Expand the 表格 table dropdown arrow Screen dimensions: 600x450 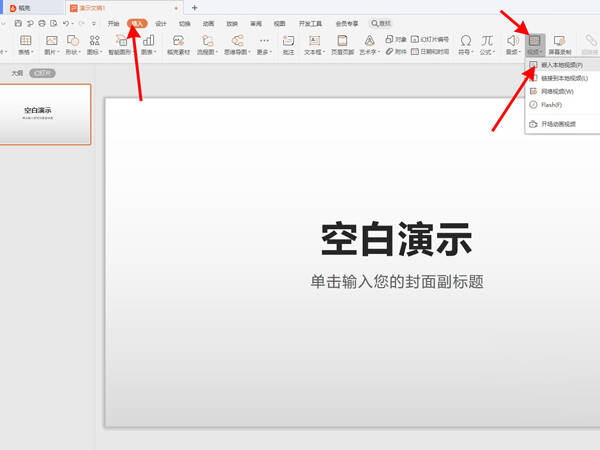33,52
